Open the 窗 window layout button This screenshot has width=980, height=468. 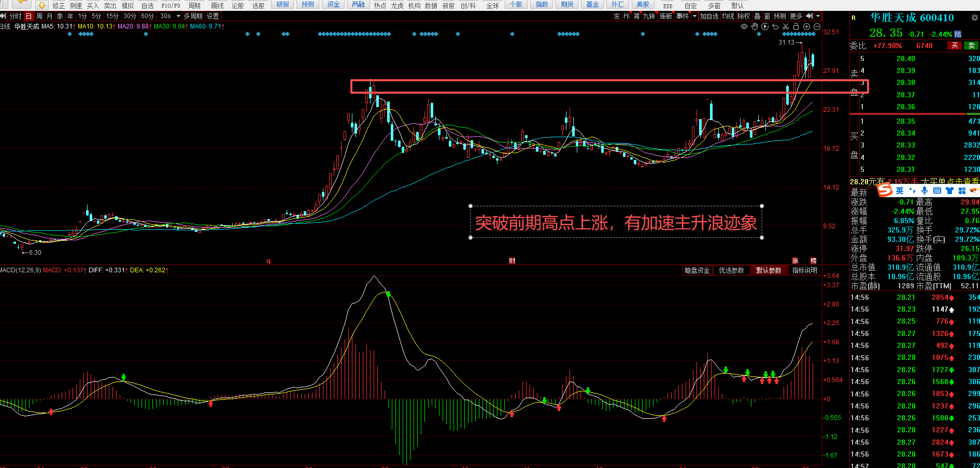pyautogui.click(x=767, y=16)
